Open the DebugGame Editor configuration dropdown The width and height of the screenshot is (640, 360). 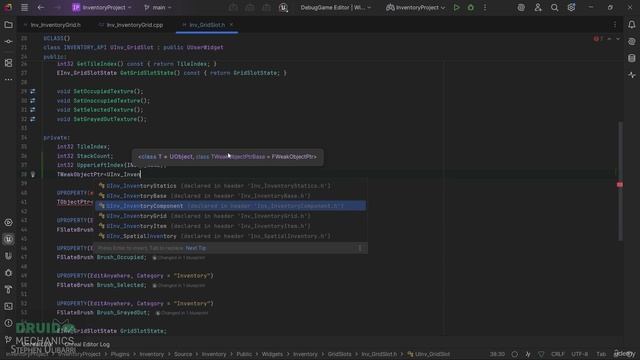pos(336,7)
